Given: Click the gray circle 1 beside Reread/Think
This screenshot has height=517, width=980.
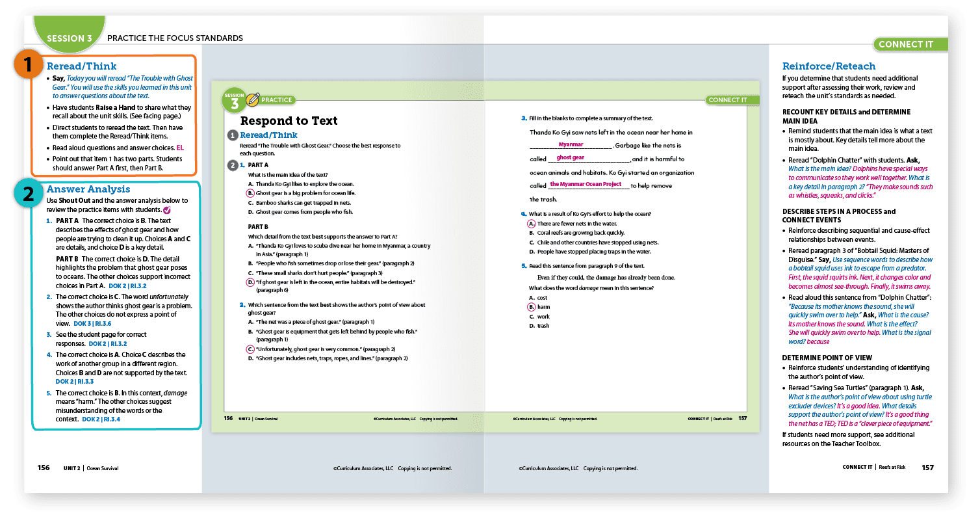Looking at the screenshot, I should click(232, 135).
